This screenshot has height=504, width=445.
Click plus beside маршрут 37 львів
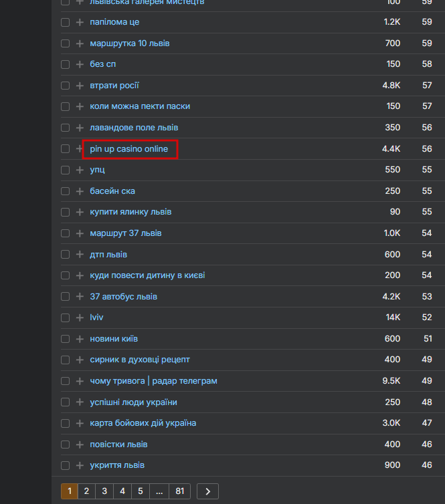pyautogui.click(x=80, y=233)
